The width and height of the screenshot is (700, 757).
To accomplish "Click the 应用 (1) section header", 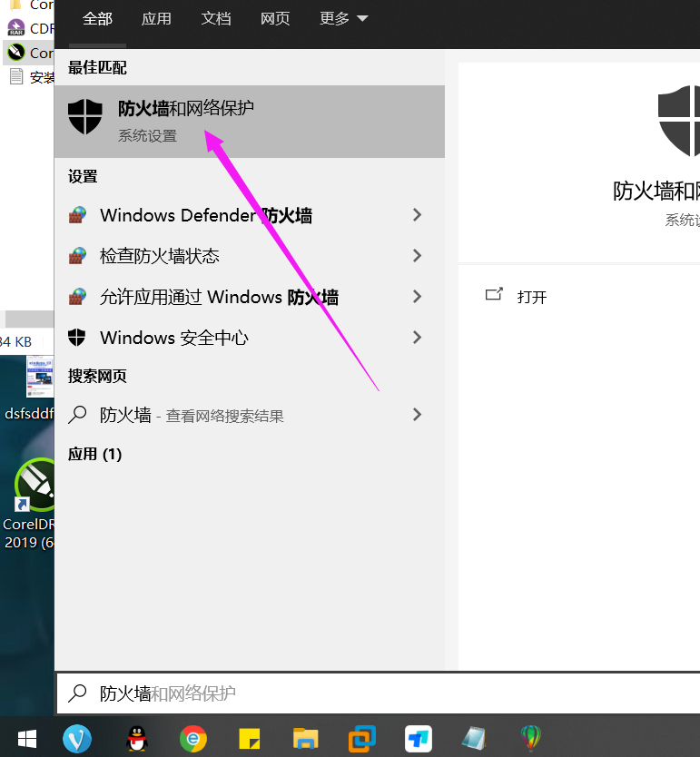I will coord(94,455).
